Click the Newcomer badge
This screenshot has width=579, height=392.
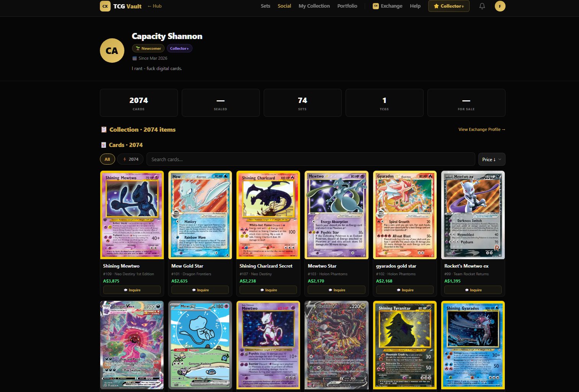point(148,48)
